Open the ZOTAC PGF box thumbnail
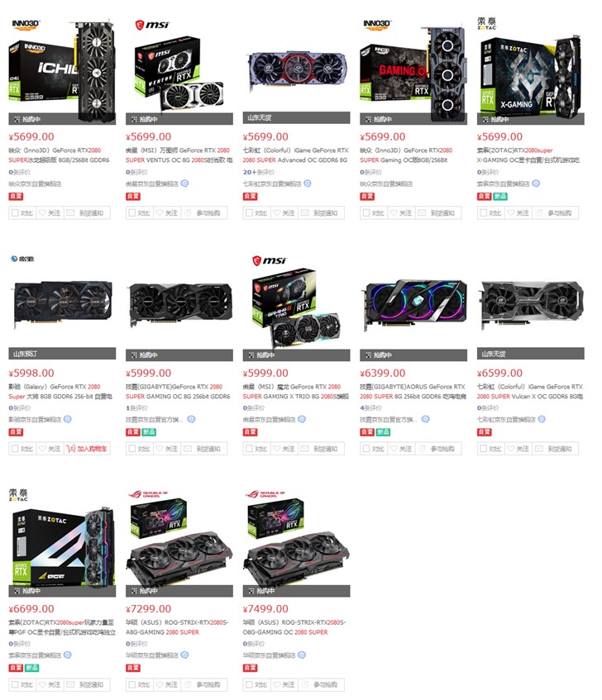This screenshot has width=602, height=700. click(62, 544)
